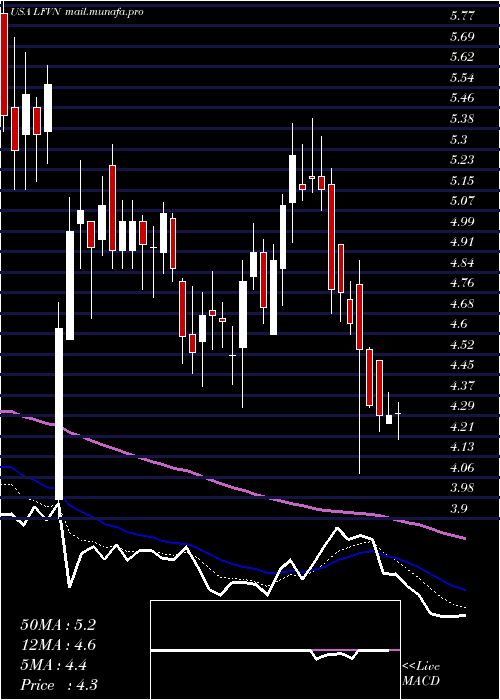500x700 pixels.
Task: Click the first tall red candlestick at the chart's left edge
Action: pos(4,64)
